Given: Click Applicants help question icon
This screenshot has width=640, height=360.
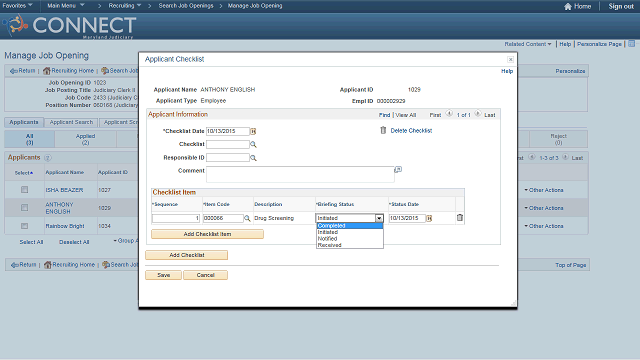Looking at the screenshot, I should pyautogui.click(x=47, y=158).
